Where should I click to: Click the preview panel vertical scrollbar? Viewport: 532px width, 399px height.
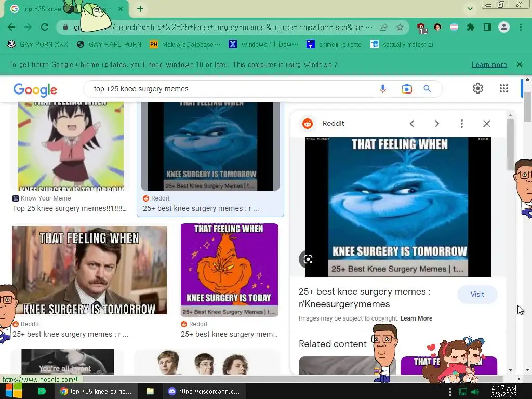tap(510, 144)
